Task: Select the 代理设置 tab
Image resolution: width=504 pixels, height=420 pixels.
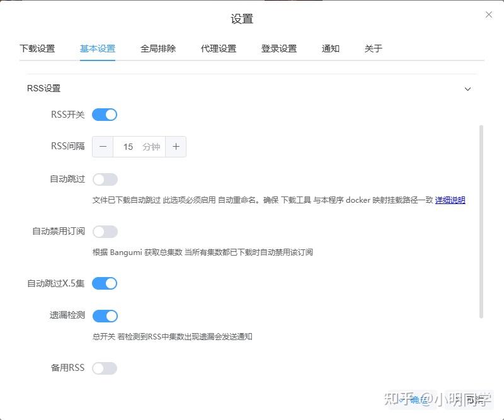Action: (218, 48)
